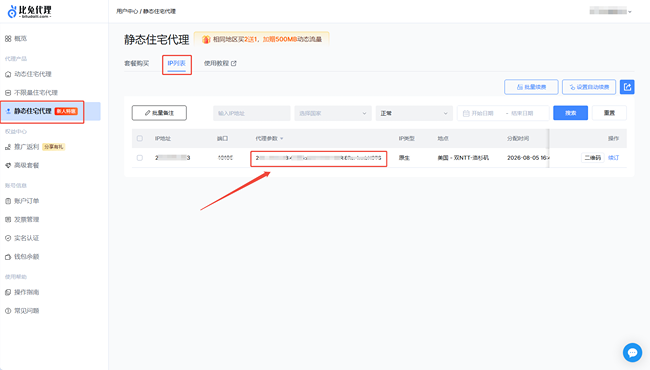Click the blue 搜索 search button
The image size is (650, 370).
[x=570, y=113]
